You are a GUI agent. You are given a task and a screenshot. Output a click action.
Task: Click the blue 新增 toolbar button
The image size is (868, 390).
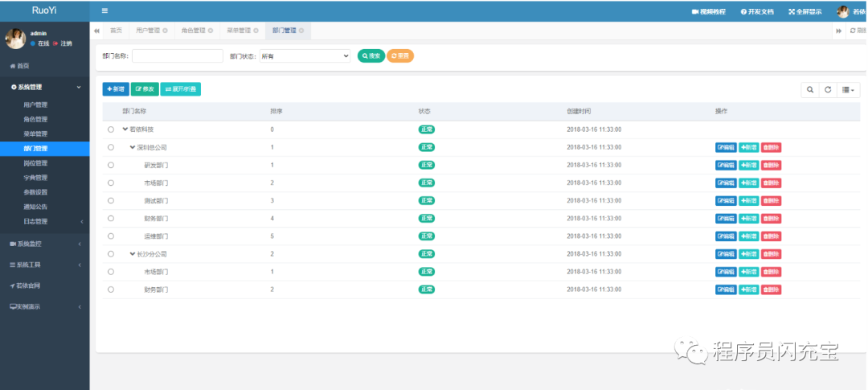pyautogui.click(x=116, y=89)
